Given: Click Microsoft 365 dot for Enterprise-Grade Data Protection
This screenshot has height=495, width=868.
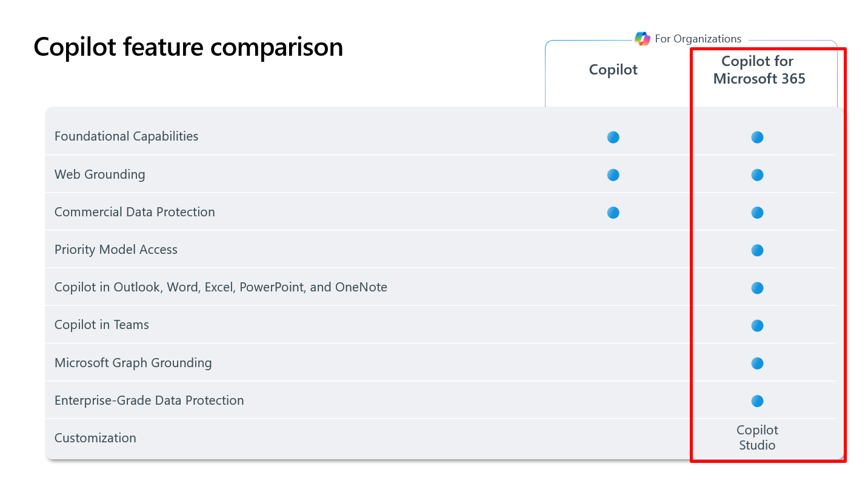Looking at the screenshot, I should pos(757,400).
